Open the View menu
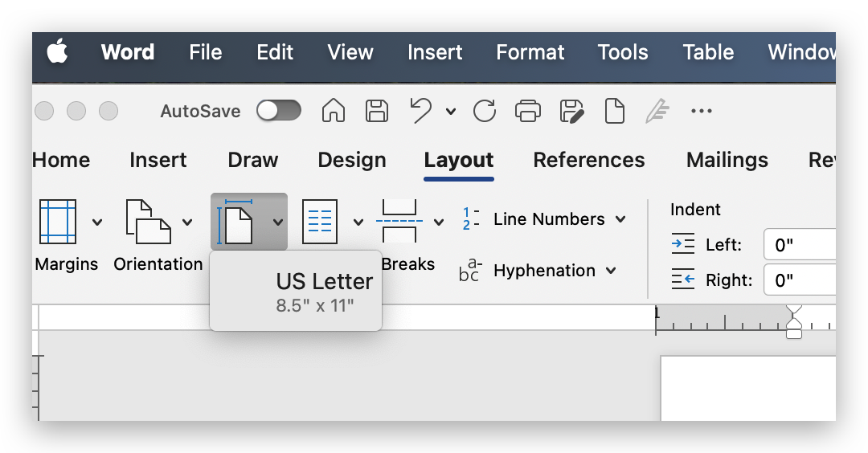Image resolution: width=868 pixels, height=453 pixels. point(350,52)
